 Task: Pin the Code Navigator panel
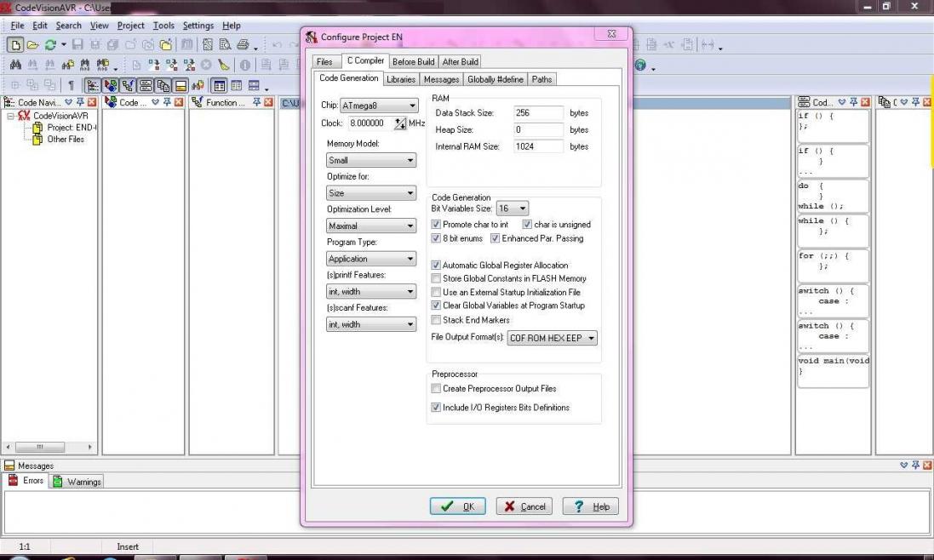click(x=80, y=102)
